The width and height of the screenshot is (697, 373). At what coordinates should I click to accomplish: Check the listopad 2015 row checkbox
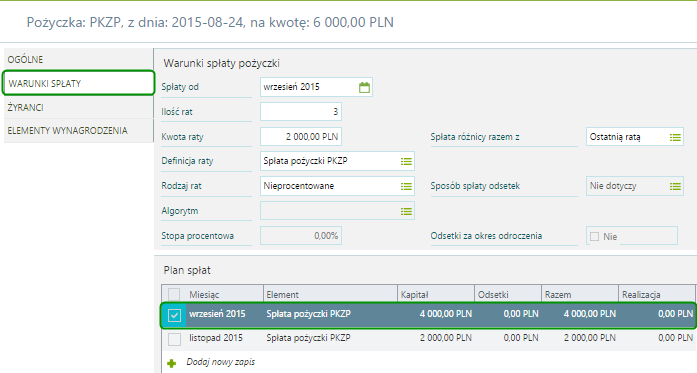174,339
